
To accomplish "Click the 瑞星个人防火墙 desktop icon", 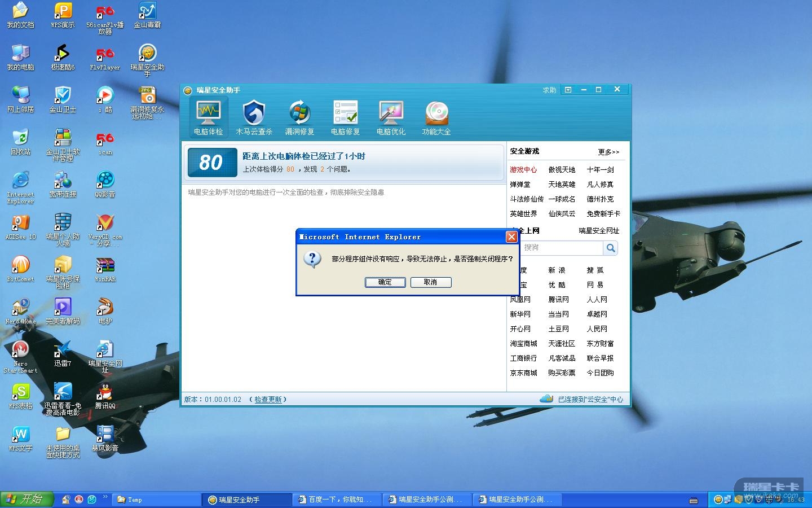I will point(63,230).
